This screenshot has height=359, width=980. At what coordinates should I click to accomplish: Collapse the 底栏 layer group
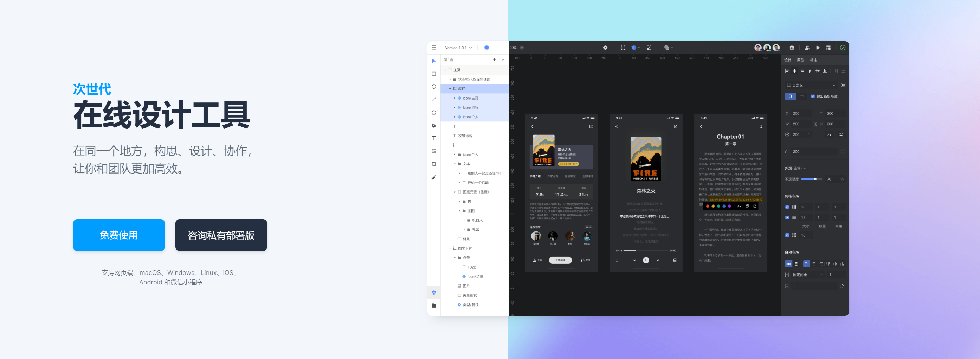(x=450, y=89)
